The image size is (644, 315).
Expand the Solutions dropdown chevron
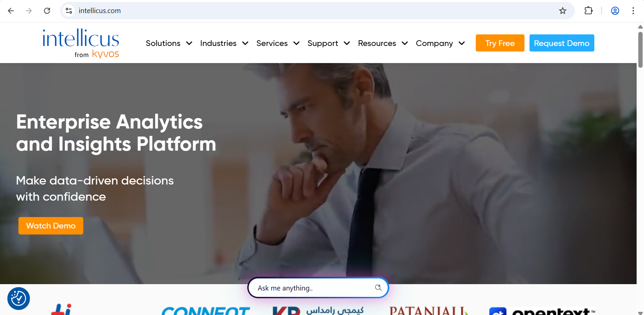click(189, 43)
